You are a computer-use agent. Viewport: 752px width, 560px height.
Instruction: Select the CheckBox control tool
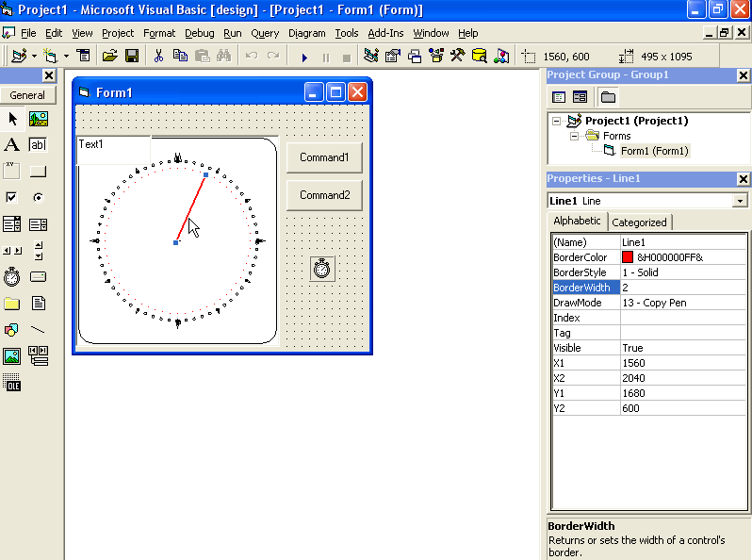click(x=12, y=197)
